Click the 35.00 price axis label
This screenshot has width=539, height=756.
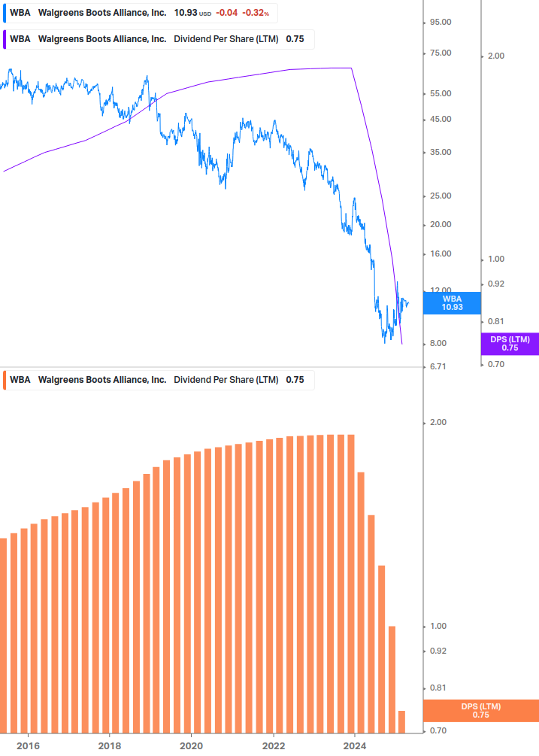pyautogui.click(x=441, y=153)
